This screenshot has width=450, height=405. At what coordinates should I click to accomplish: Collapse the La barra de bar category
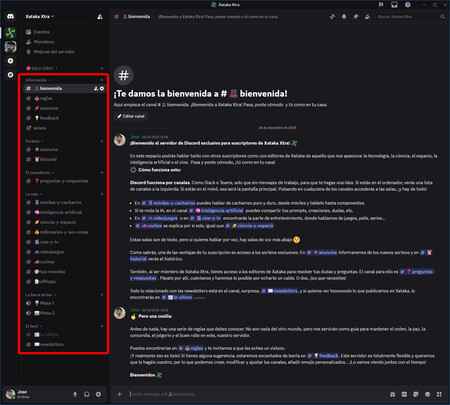[x=41, y=295]
